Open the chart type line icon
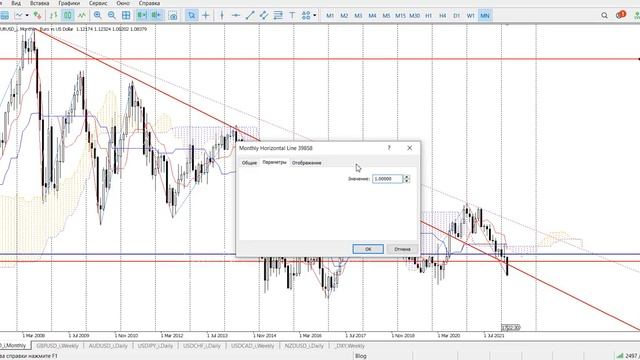This screenshot has width=640, height=360. [19, 16]
